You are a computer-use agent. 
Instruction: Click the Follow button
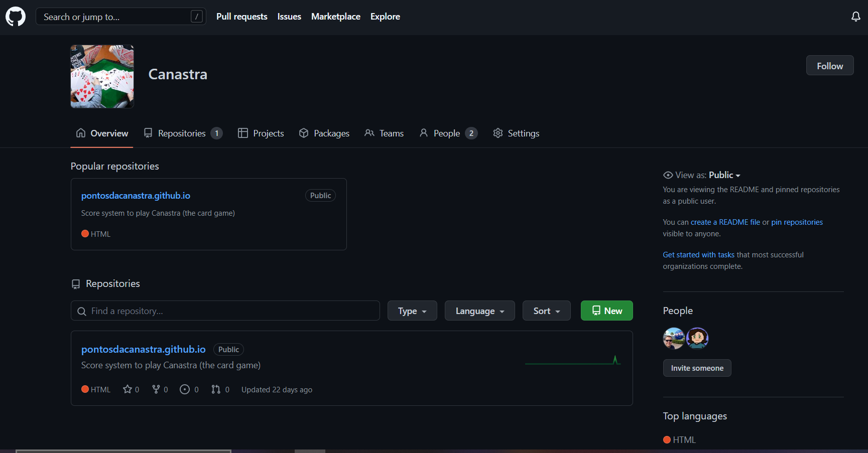[x=830, y=66]
